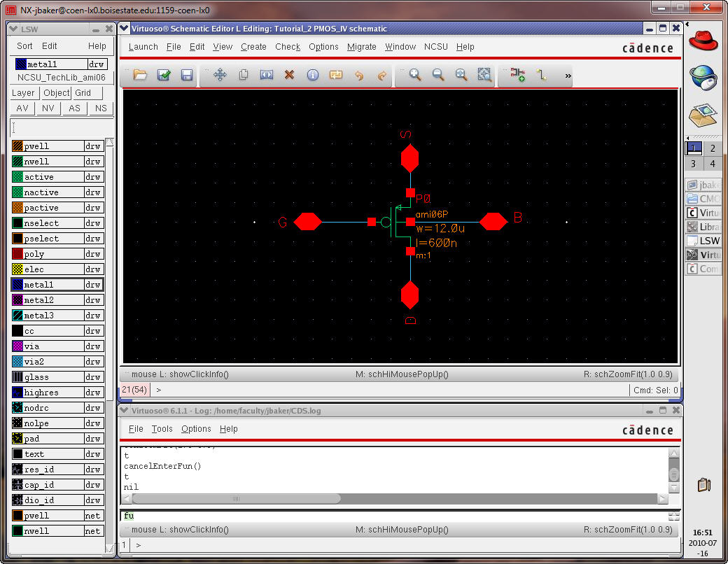Click the Check and Save icon
This screenshot has height=564, width=728.
pos(164,75)
